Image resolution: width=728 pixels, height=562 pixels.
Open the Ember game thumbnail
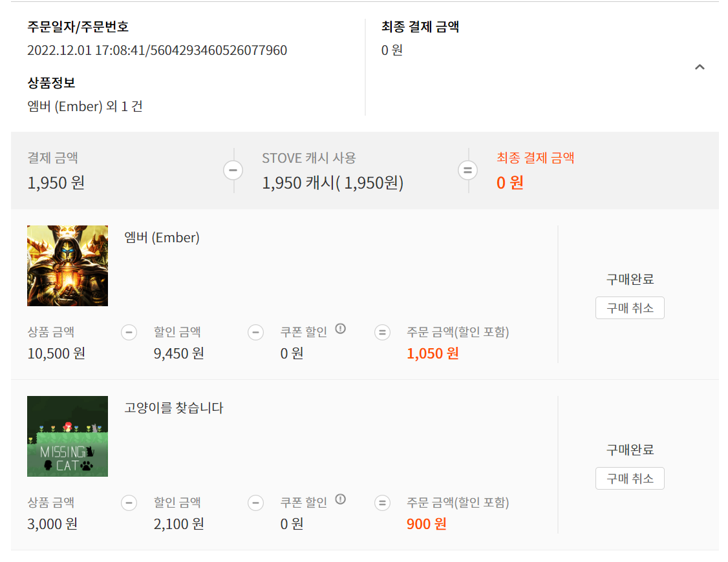[67, 265]
